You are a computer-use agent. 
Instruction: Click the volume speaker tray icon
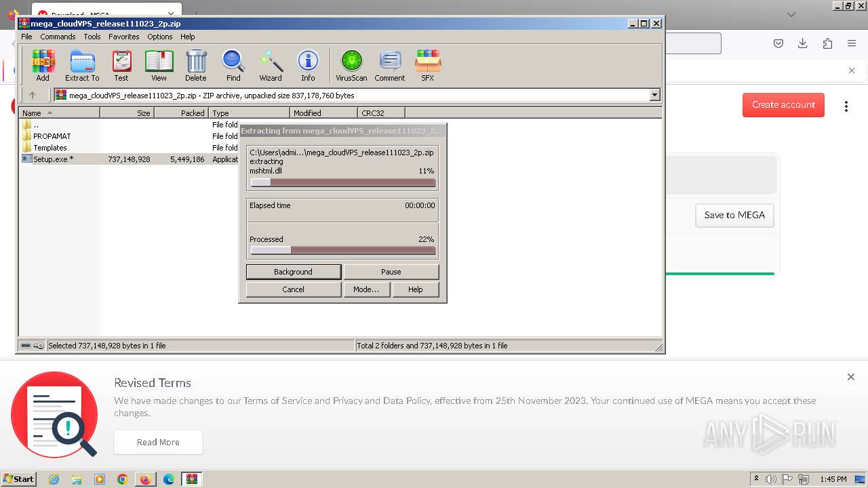pos(771,479)
